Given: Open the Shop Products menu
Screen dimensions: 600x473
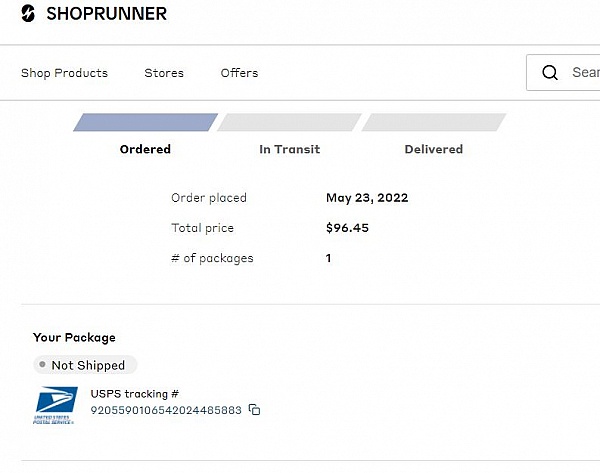Looking at the screenshot, I should coord(64,73).
